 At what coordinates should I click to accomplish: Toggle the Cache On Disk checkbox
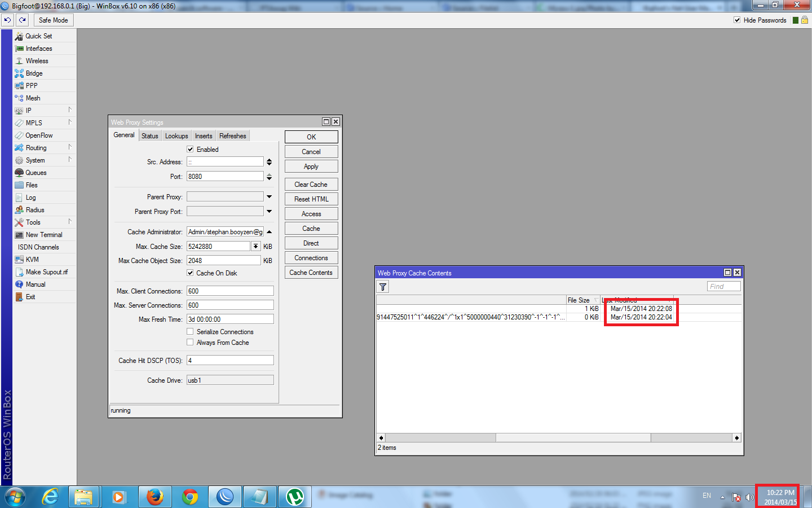(x=190, y=273)
